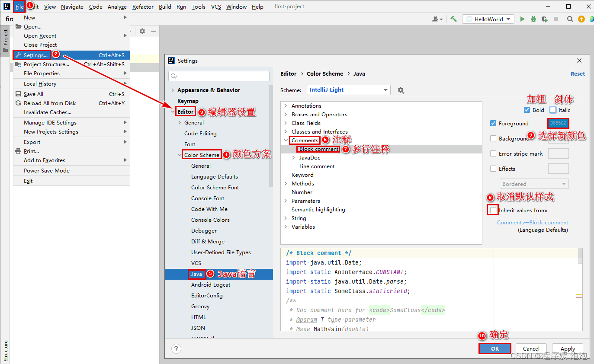Click the Error stripe mark color box
This screenshot has height=364, width=594.
coord(558,153)
